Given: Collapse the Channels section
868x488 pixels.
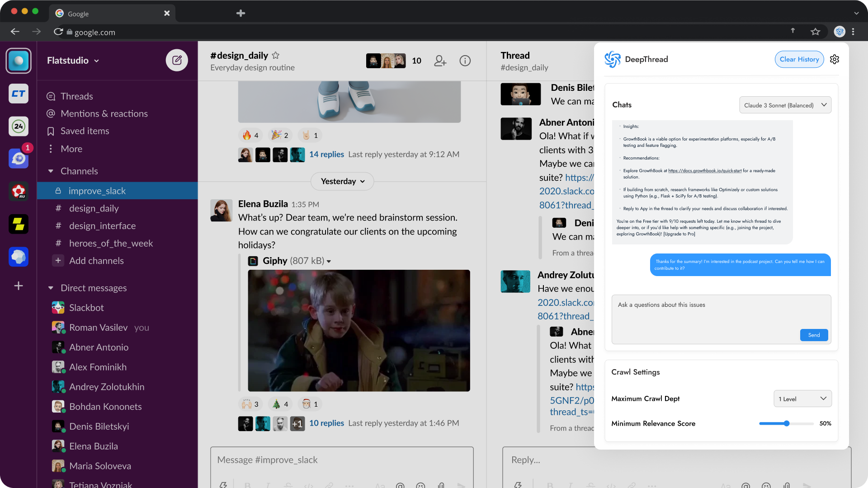Looking at the screenshot, I should coord(51,171).
